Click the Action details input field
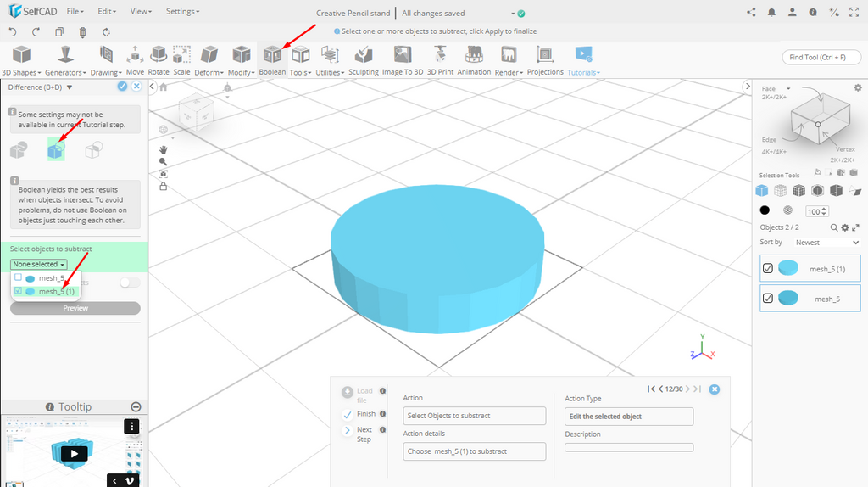 475,451
